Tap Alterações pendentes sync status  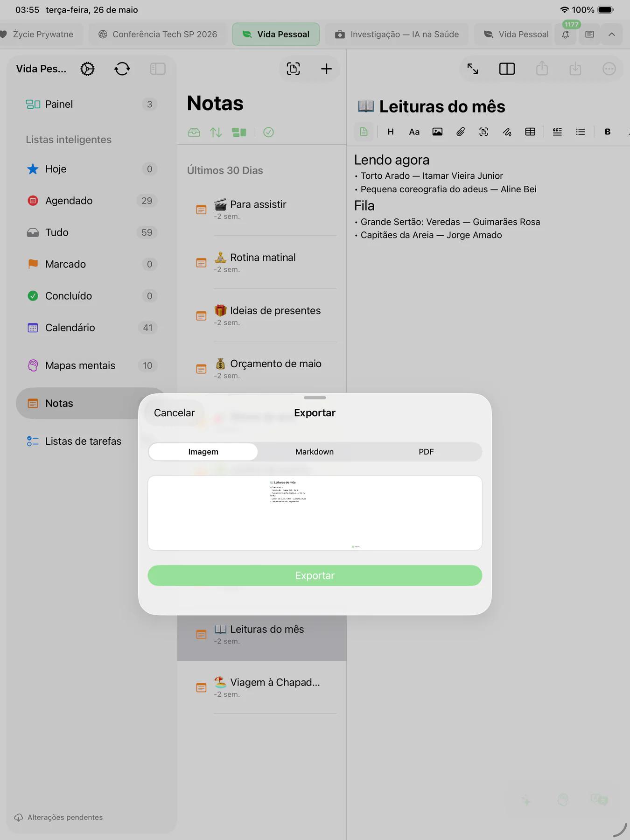(x=59, y=817)
